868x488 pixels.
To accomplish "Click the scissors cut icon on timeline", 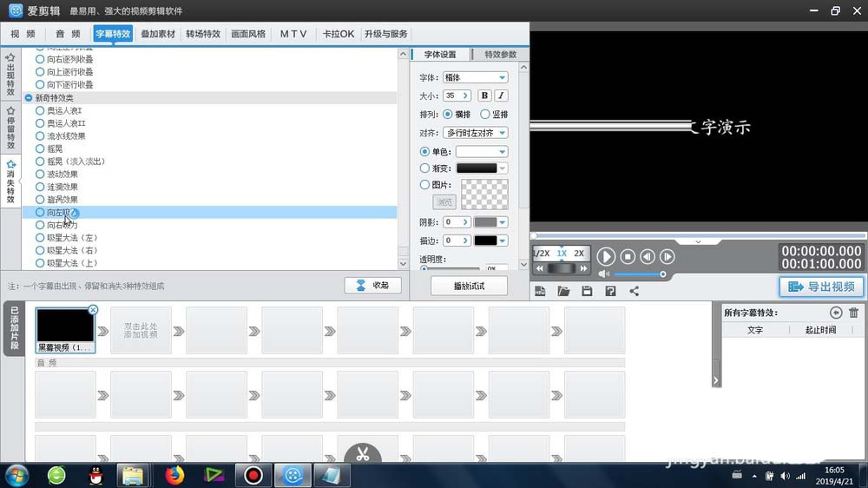I will point(363,454).
